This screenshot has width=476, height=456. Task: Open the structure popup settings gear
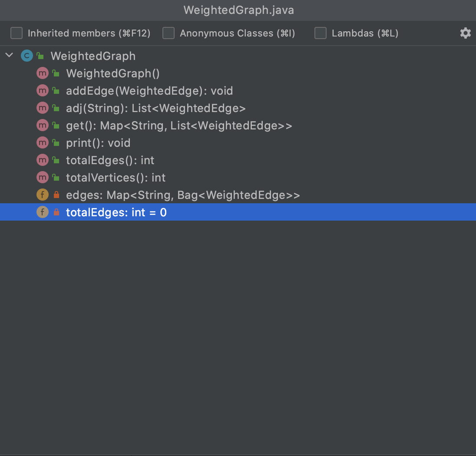click(x=466, y=33)
